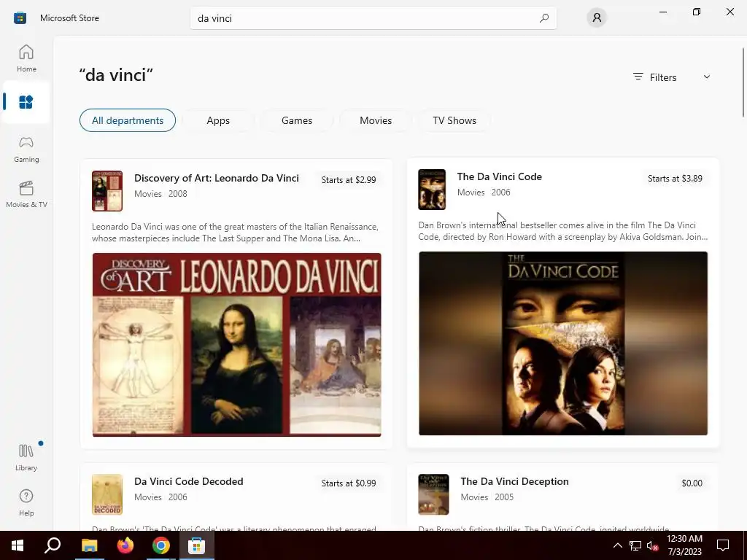Open the notification center icon
747x560 pixels.
[x=723, y=545]
